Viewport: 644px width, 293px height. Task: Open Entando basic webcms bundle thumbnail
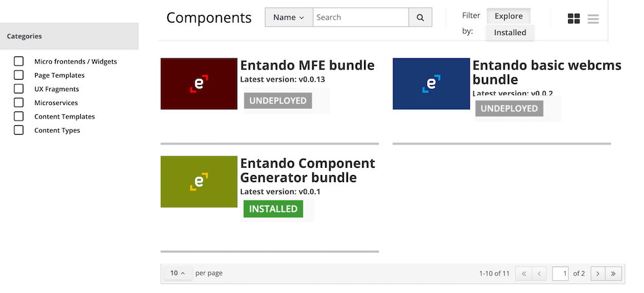tap(431, 84)
